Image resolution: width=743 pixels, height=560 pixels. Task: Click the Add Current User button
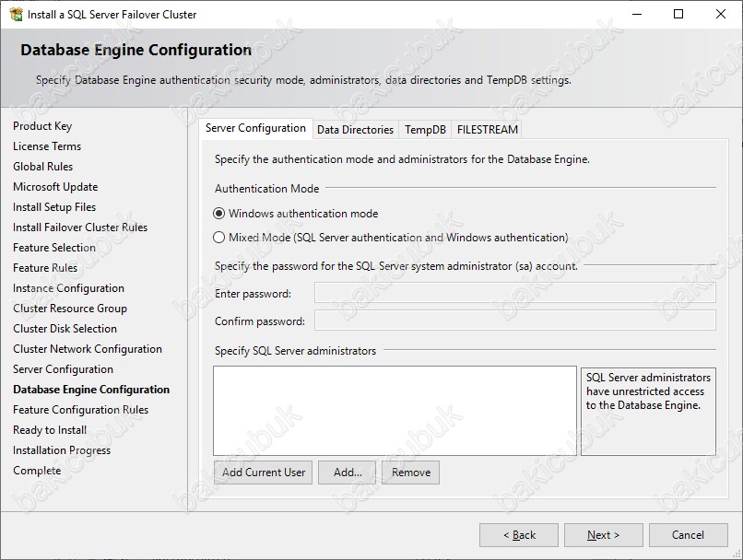[263, 472]
